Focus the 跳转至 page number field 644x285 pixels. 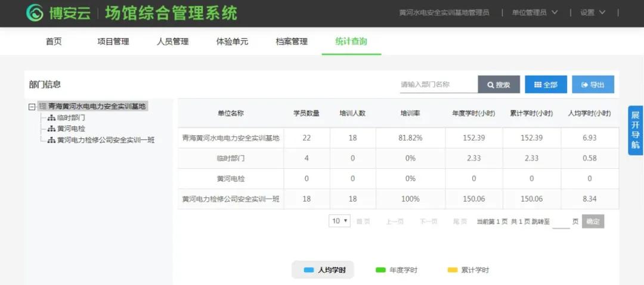point(561,222)
